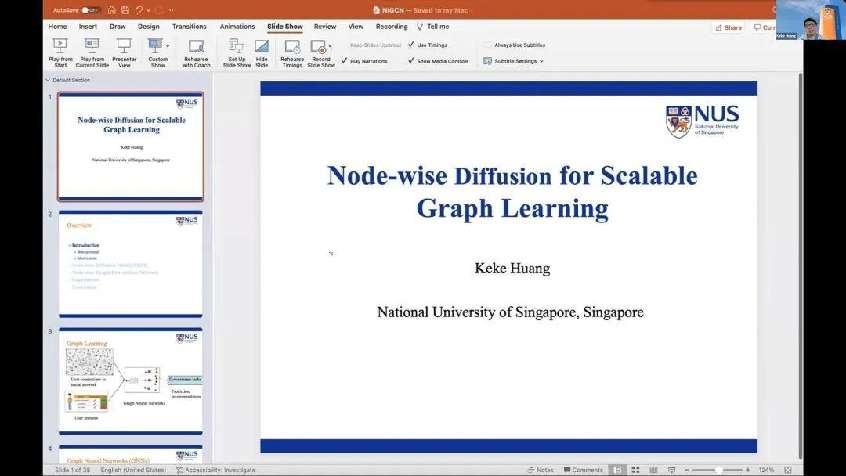Select slide 2 Overview thumbnail
The image size is (846, 476).
(x=131, y=264)
